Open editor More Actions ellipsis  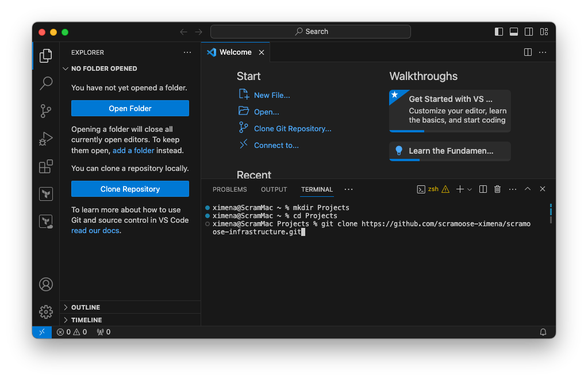542,52
